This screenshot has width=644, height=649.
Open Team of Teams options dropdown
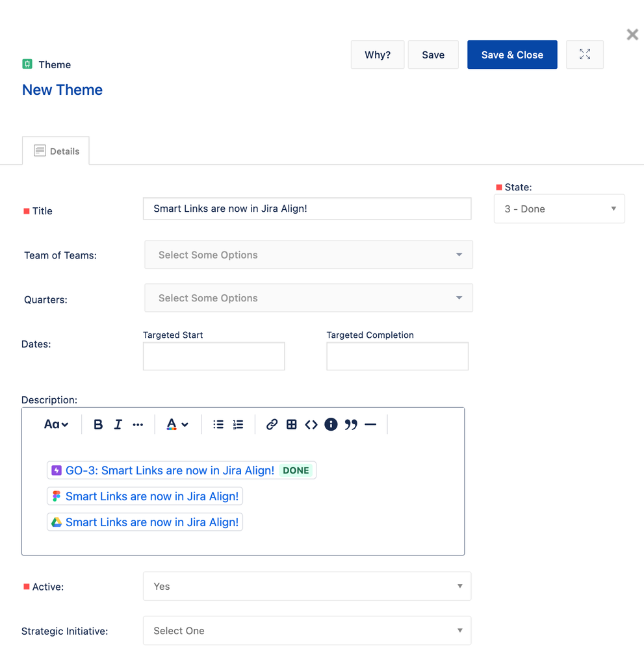pos(309,255)
